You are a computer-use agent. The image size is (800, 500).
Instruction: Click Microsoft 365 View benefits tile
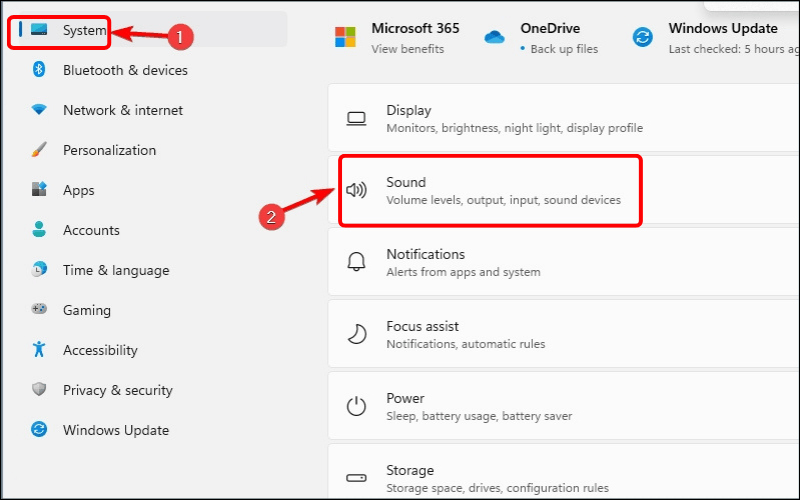pos(397,37)
